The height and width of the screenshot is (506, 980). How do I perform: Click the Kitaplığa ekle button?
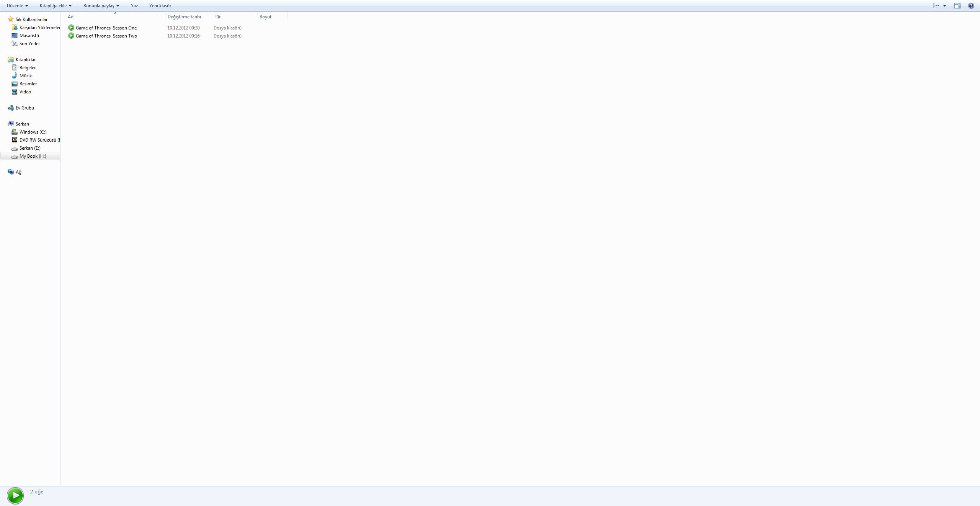55,6
